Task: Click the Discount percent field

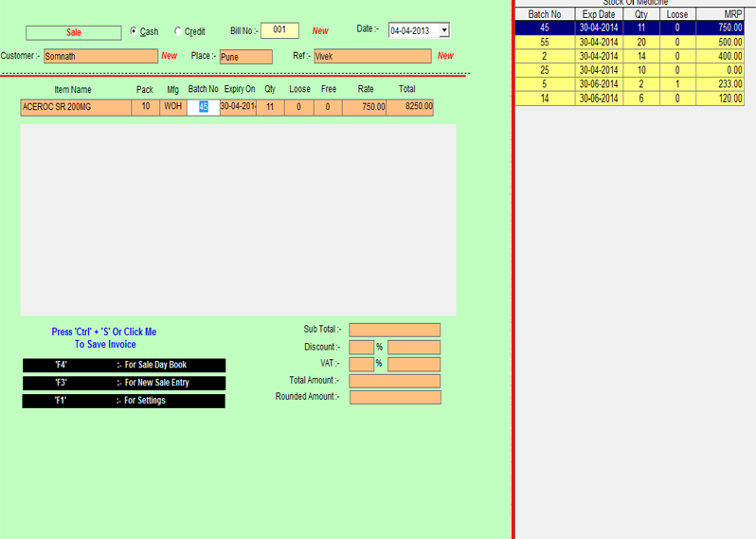Action: (x=361, y=347)
